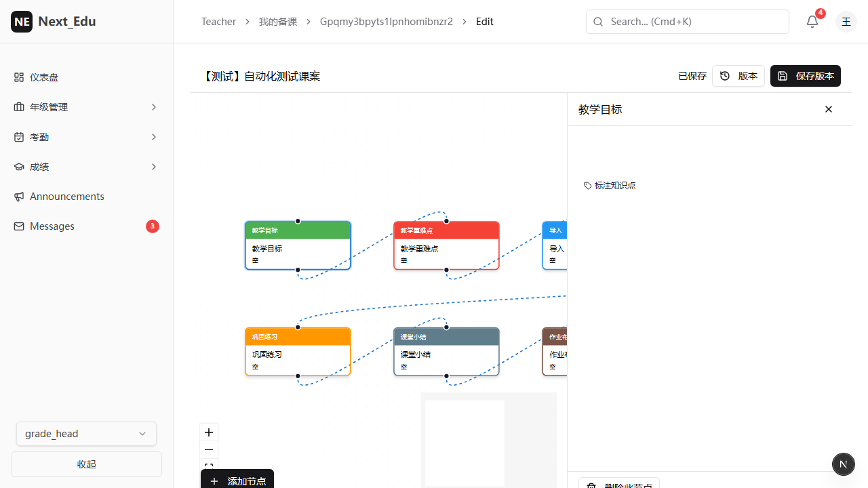Viewport: 868px width, 488px height.
Task: Click the Announcements megaphone icon
Action: [19, 197]
